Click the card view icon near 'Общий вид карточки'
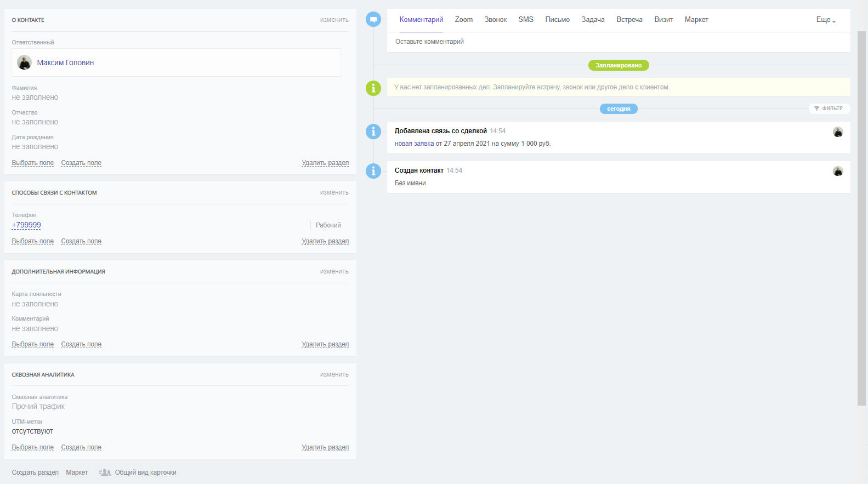This screenshot has height=484, width=868. [x=105, y=472]
